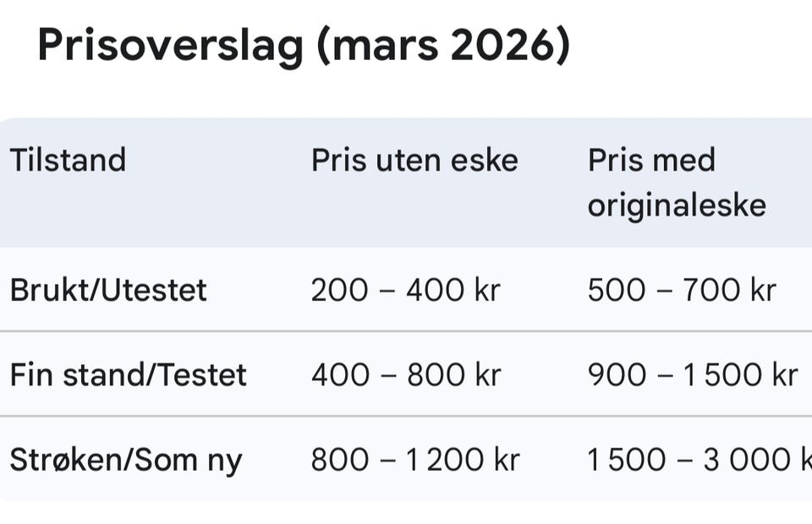812x524 pixels.
Task: Select the '1 500 – 3 000' price cell
Action: click(694, 460)
